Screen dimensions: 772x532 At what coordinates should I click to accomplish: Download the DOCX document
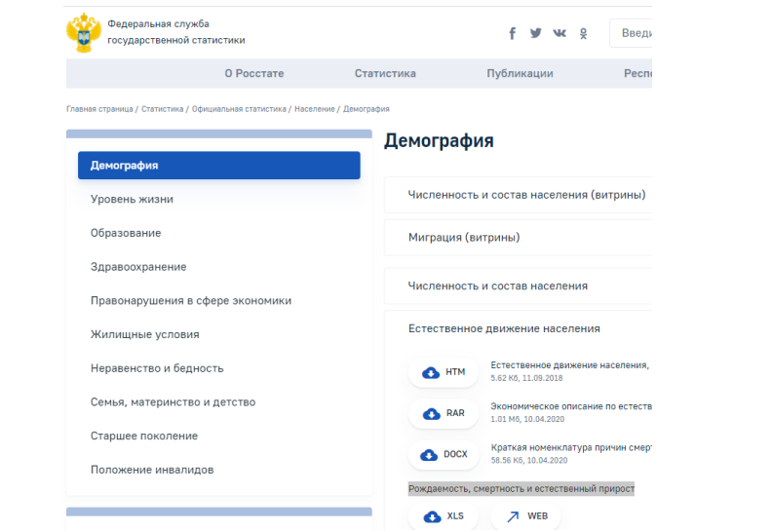(444, 455)
